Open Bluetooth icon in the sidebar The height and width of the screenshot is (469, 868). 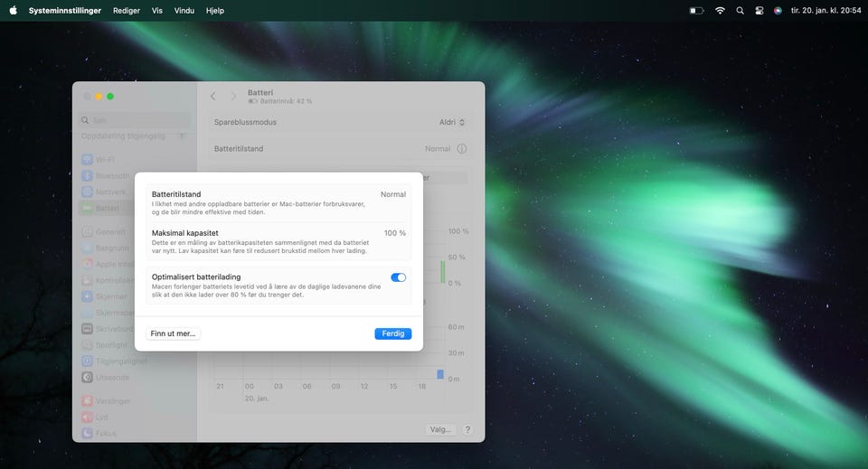click(87, 175)
